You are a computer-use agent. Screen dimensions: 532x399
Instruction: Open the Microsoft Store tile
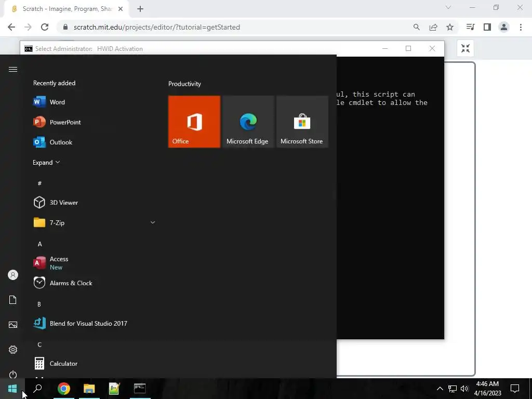302,122
